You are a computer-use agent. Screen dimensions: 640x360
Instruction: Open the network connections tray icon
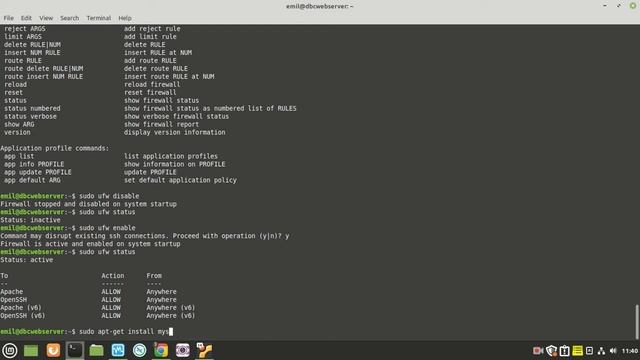pos(601,351)
